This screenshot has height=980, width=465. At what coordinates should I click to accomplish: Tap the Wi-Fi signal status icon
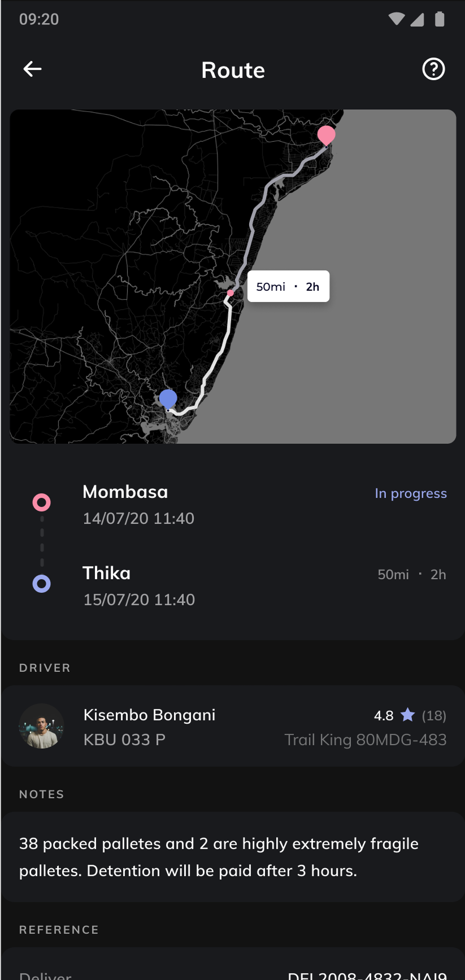point(397,19)
